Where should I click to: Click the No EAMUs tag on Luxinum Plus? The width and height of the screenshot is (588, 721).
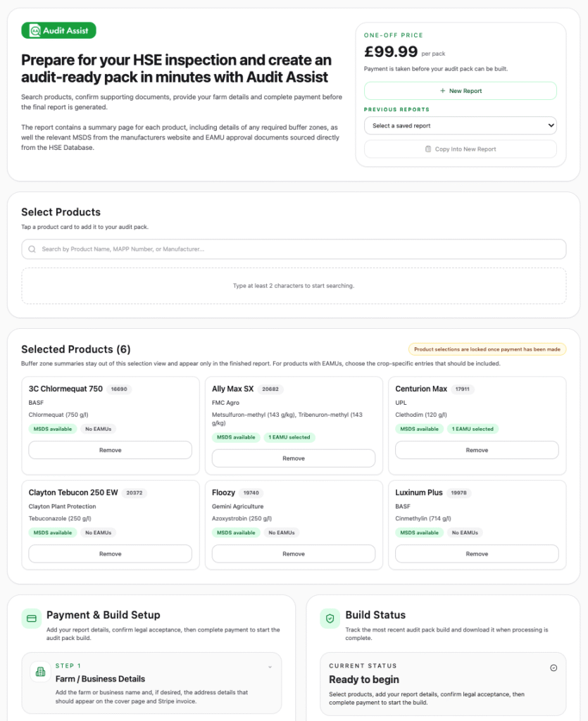pos(465,532)
